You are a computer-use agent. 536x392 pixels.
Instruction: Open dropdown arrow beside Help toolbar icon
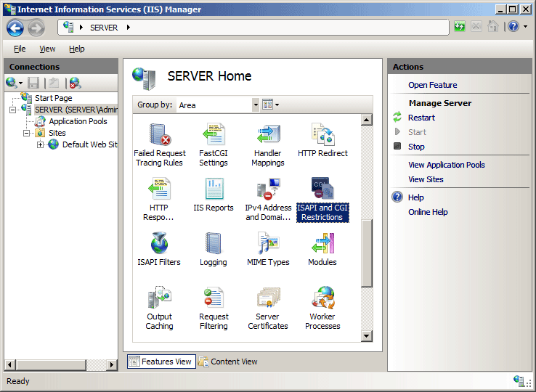click(525, 26)
